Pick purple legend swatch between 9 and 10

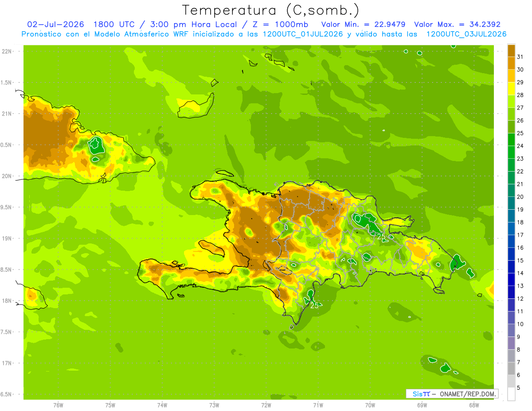[x=511, y=330]
